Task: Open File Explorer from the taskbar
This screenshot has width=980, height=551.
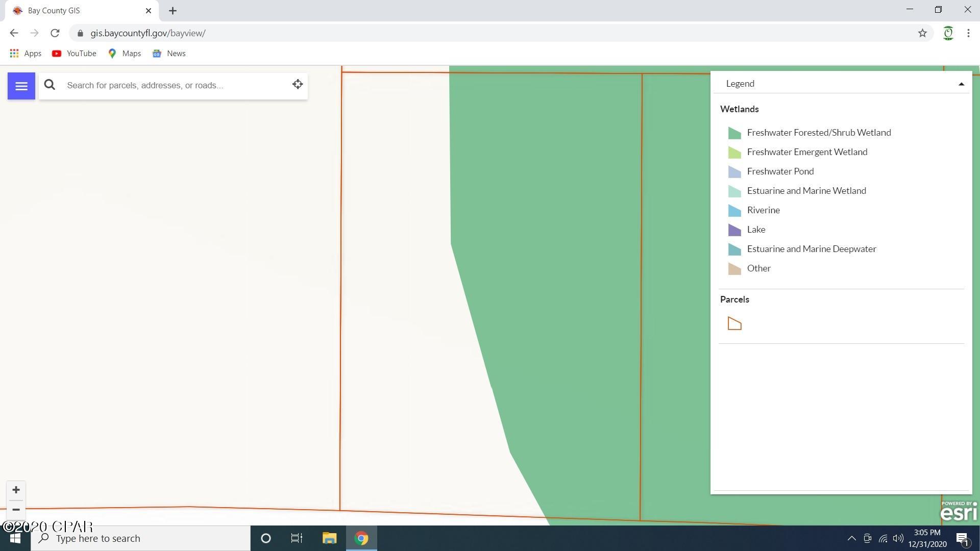Action: (x=329, y=538)
